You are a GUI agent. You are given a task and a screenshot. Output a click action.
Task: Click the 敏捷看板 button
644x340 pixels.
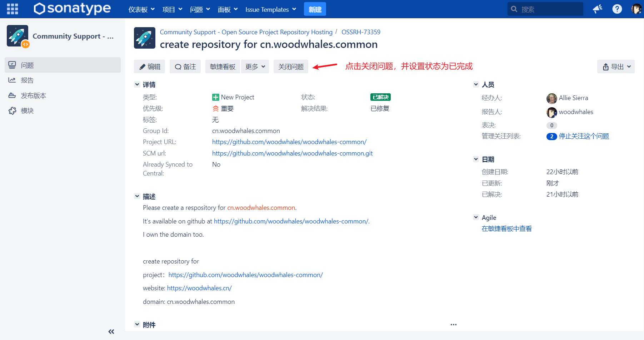[x=223, y=66]
